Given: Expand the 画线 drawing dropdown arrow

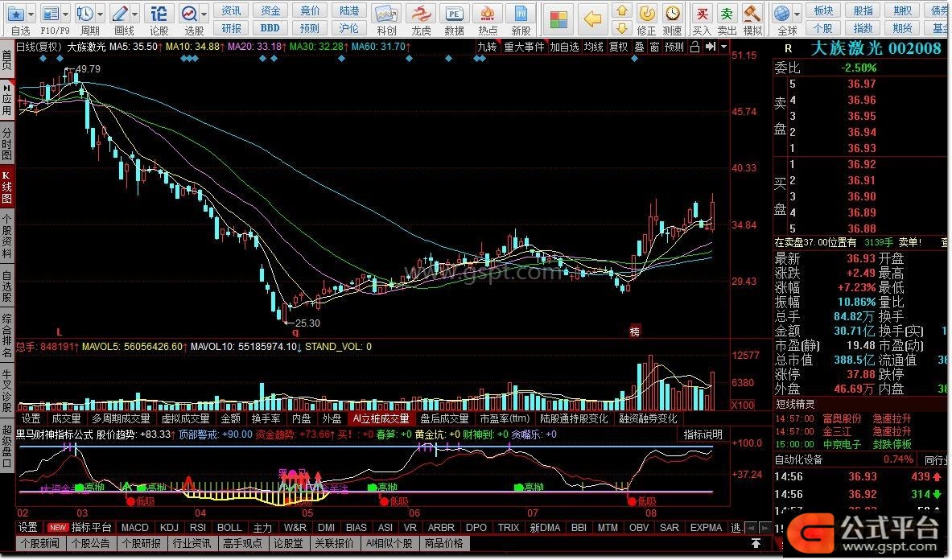Looking at the screenshot, I should click(134, 14).
